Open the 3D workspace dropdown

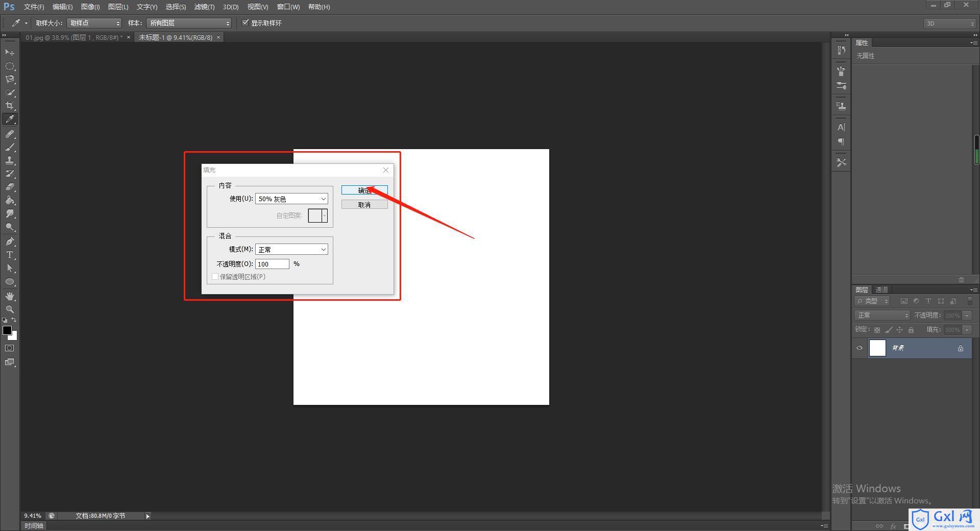949,23
